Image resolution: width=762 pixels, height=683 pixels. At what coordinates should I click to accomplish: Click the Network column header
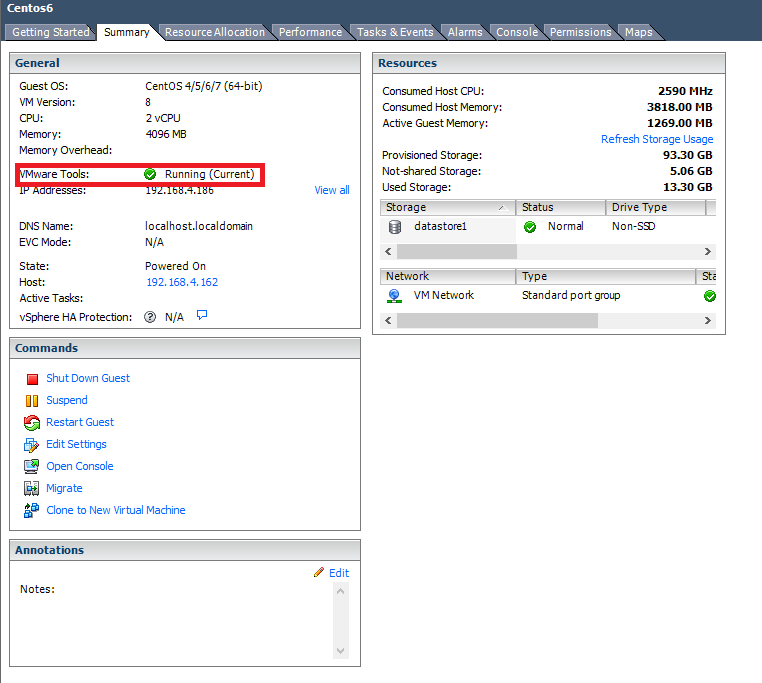pyautogui.click(x=448, y=276)
